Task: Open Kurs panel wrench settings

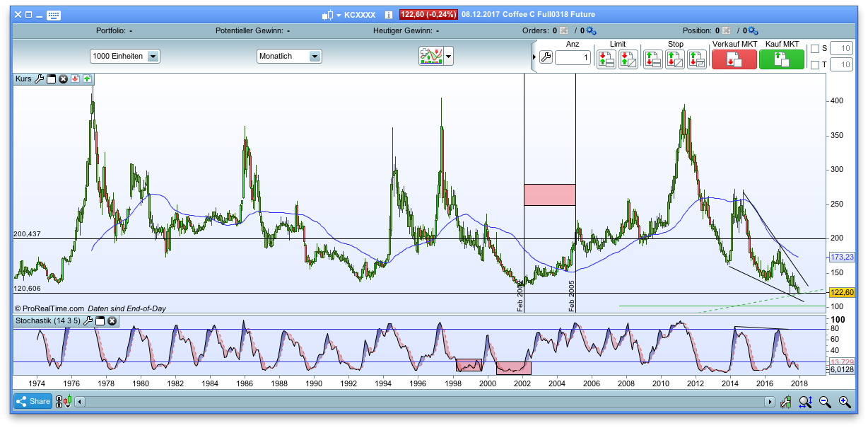Action: click(x=40, y=79)
